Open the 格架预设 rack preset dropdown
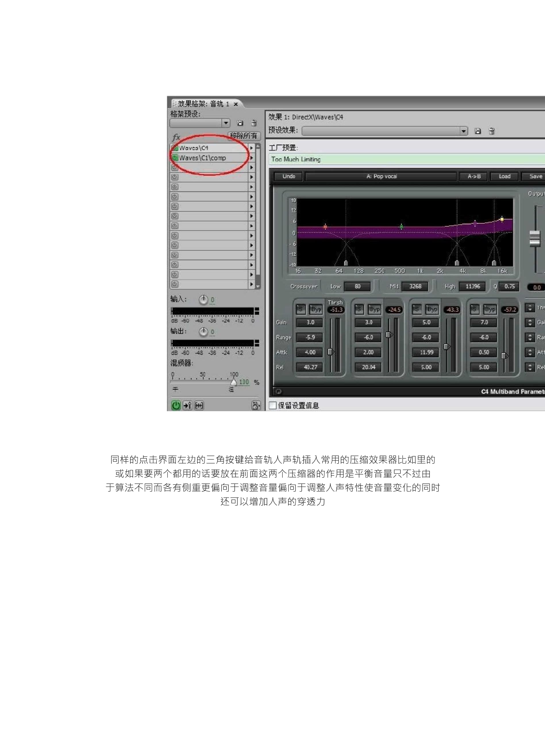Image resolution: width=545 pixels, height=756 pixels. click(226, 123)
